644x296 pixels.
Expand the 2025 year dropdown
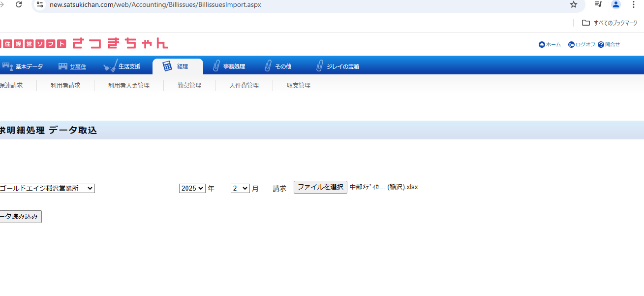coord(192,188)
